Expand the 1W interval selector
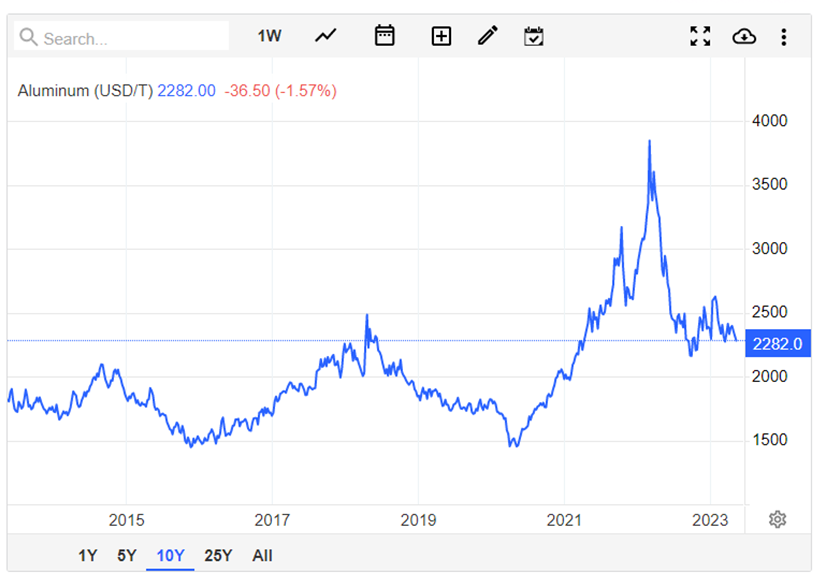The width and height of the screenshot is (820, 583). (269, 37)
